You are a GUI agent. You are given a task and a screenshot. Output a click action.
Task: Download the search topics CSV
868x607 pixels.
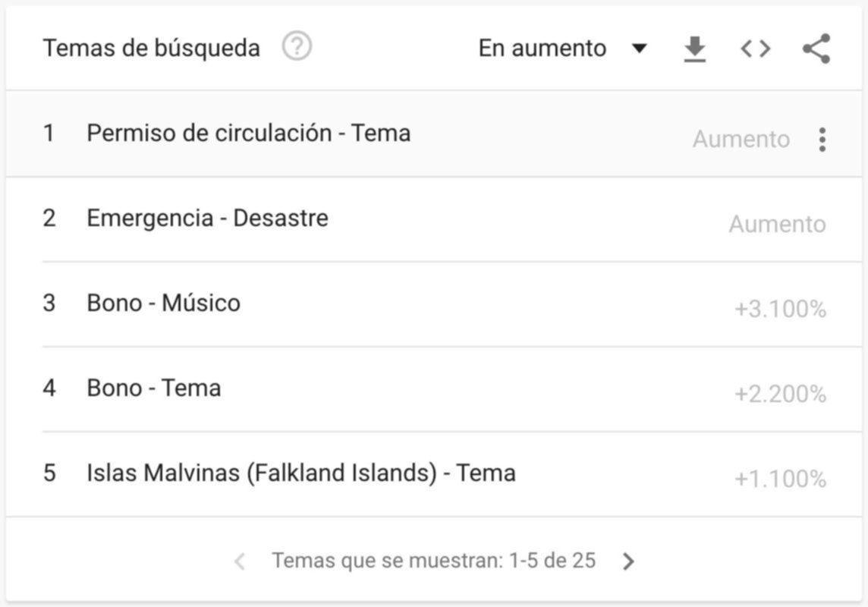[x=694, y=49]
